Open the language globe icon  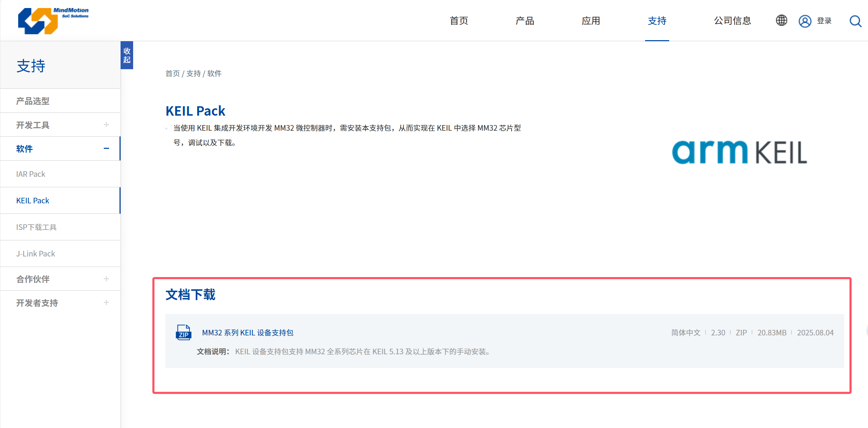(x=781, y=21)
